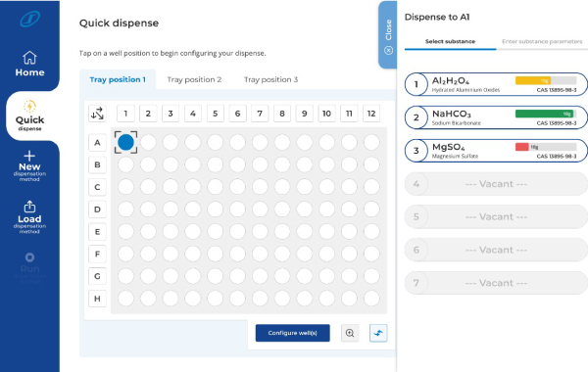Go to Home in sidebar

(29, 64)
